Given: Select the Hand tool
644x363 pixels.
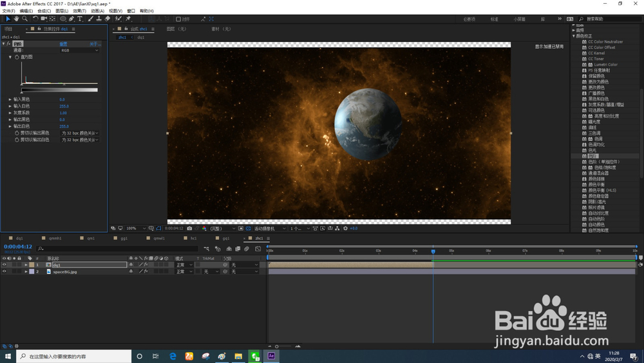Looking at the screenshot, I should [16, 19].
